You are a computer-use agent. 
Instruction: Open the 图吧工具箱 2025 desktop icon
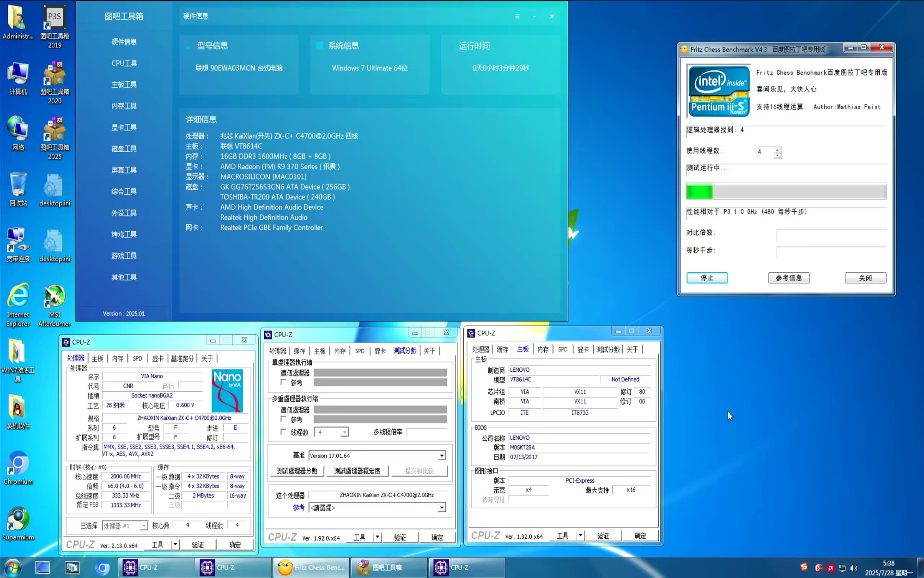pyautogui.click(x=55, y=138)
